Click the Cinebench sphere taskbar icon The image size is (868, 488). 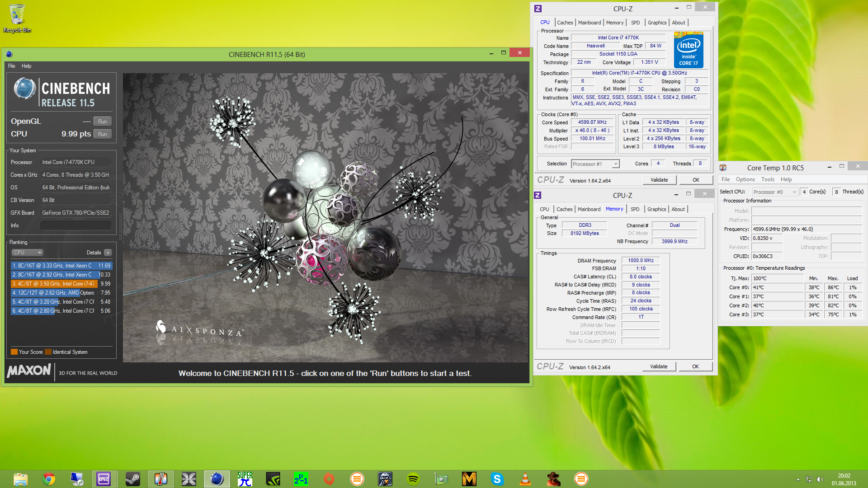(x=217, y=479)
